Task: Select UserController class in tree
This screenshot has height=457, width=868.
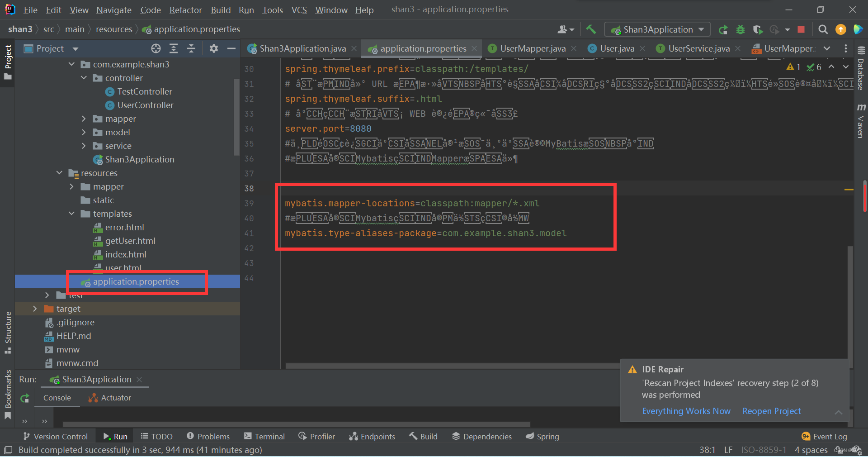Action: coord(145,105)
